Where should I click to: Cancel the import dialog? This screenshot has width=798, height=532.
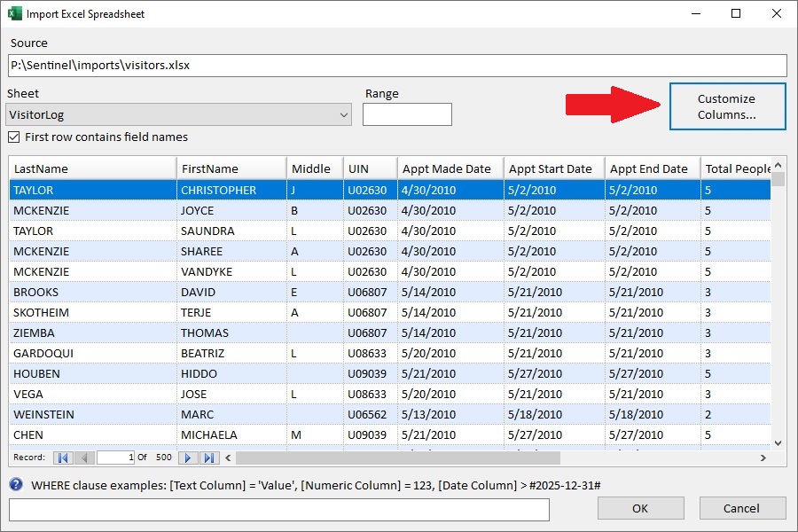742,508
